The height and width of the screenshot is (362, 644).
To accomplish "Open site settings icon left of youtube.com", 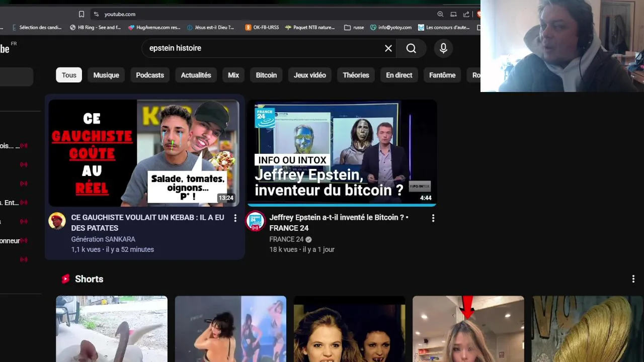I will click(96, 14).
